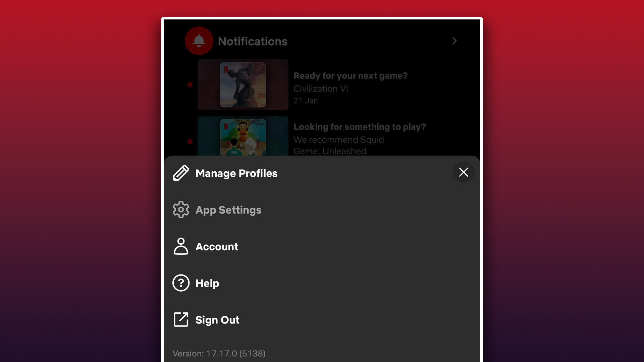Click the version number 17.17.0 (5138) text
The height and width of the screenshot is (362, 644).
[x=219, y=353]
